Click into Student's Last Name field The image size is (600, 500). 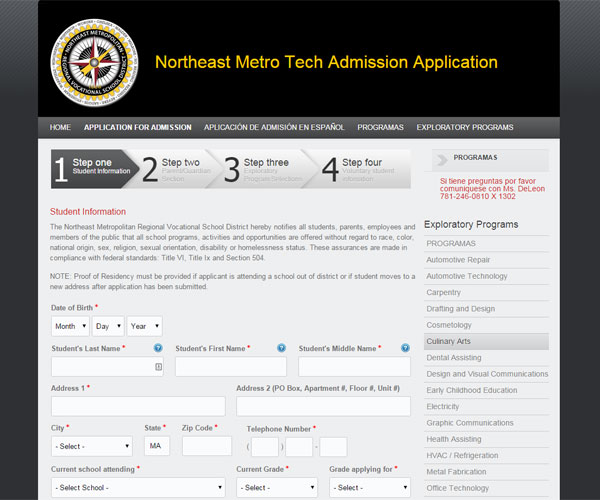tap(107, 366)
